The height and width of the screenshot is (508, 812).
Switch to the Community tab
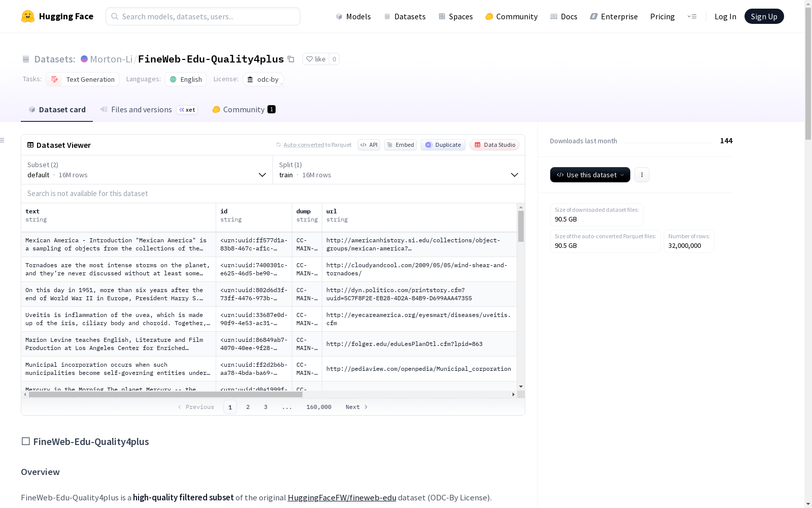(244, 110)
